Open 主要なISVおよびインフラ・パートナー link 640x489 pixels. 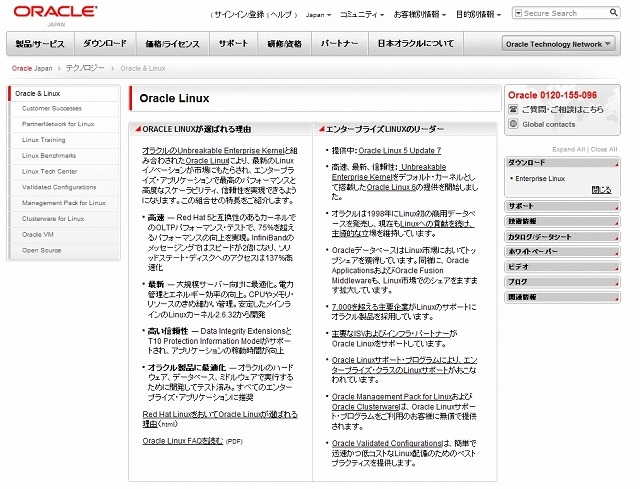pos(391,333)
